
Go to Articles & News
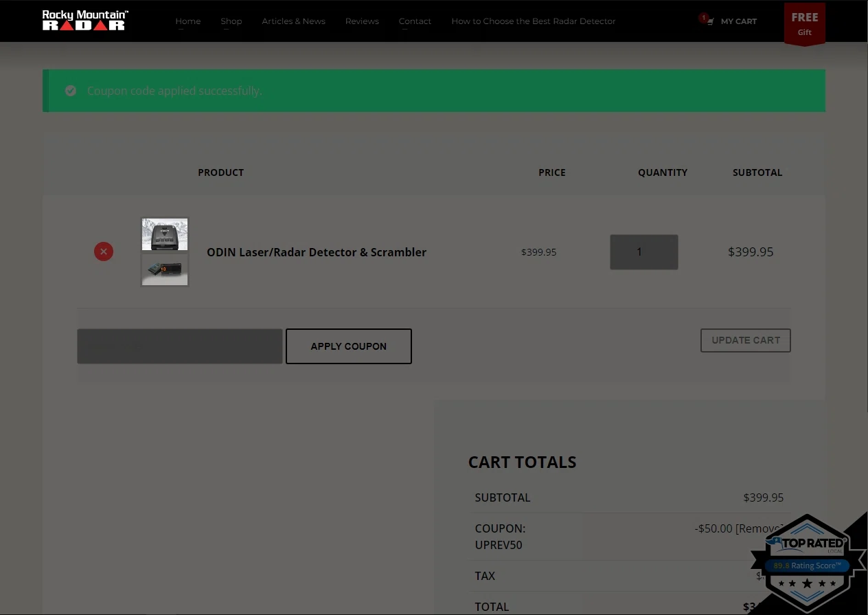click(293, 21)
